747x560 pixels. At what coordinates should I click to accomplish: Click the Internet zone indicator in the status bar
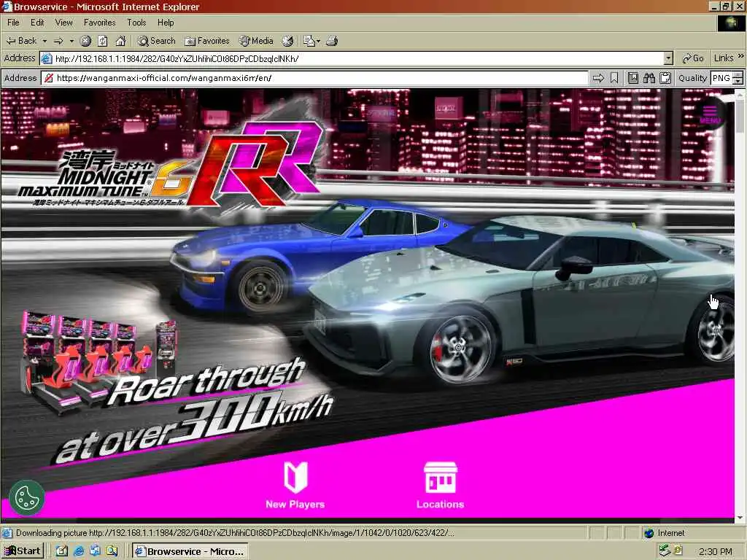coord(665,533)
